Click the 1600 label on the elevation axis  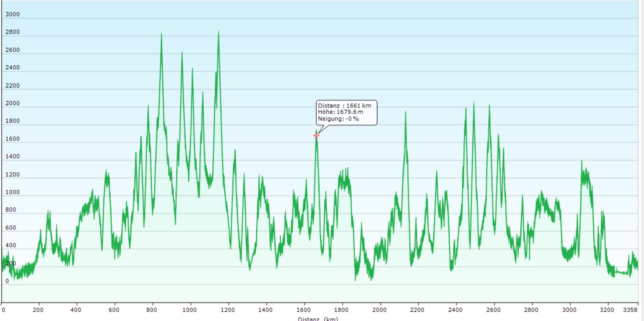pyautogui.click(x=12, y=139)
